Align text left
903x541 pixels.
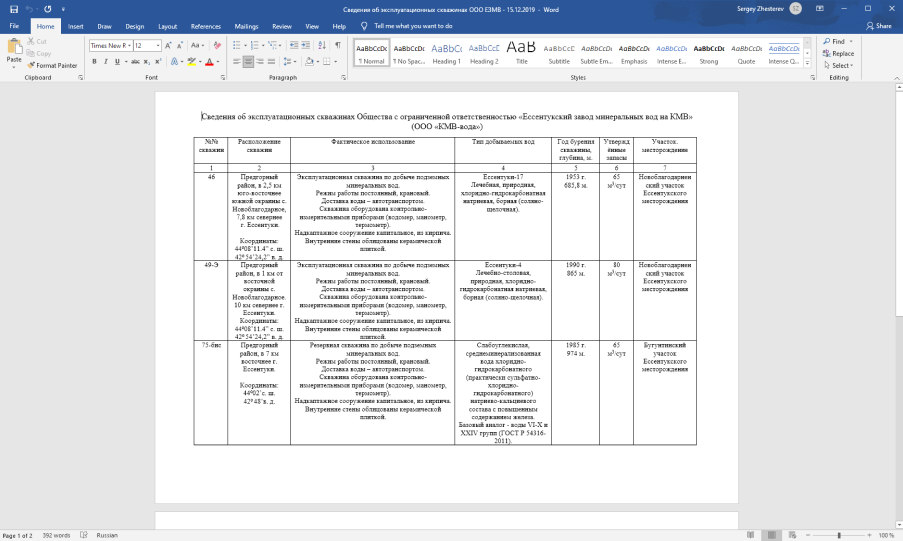237,62
